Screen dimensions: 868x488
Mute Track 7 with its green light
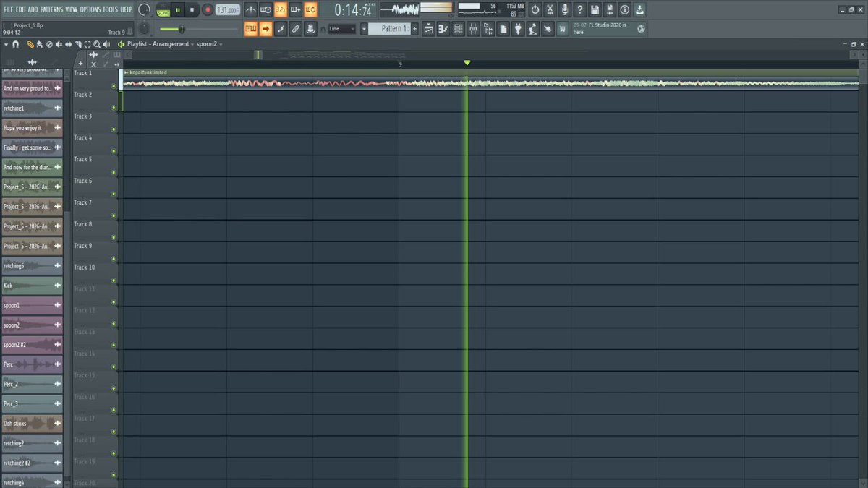pos(114,216)
